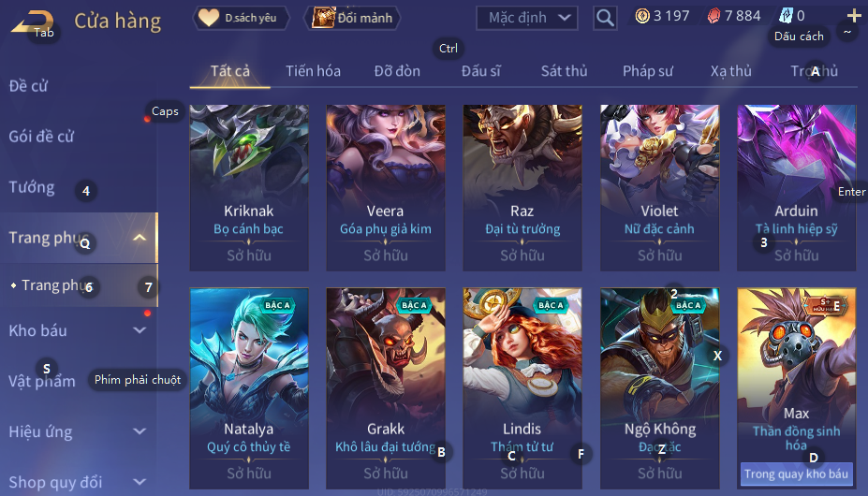Viewport: 868px width, 496px height.
Task: Switch to the Pháp sư tab
Action: (x=648, y=71)
